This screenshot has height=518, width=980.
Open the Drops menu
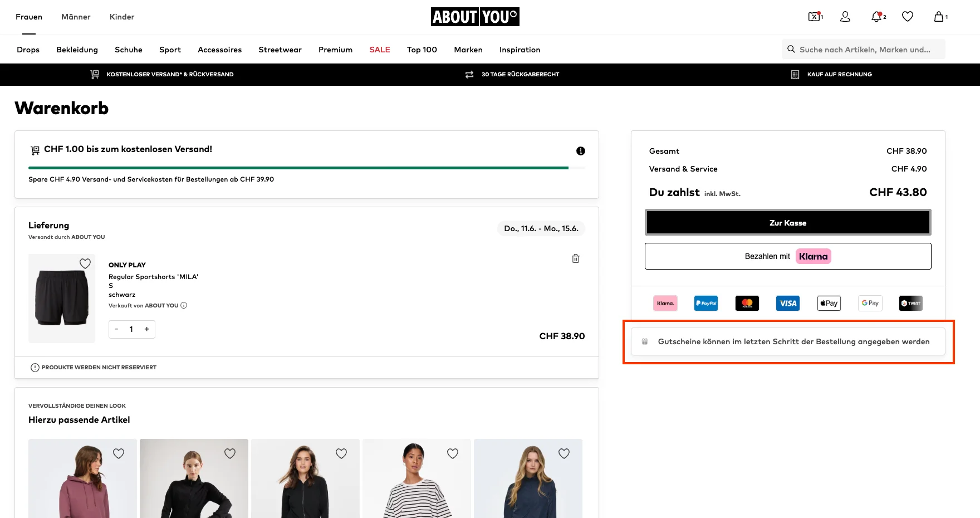click(x=28, y=50)
